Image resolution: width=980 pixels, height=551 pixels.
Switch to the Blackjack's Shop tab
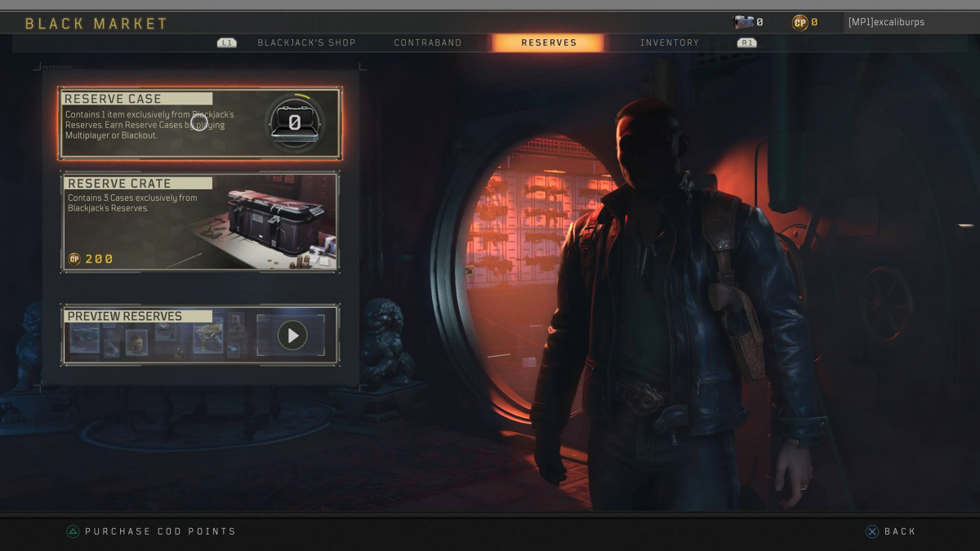(306, 42)
